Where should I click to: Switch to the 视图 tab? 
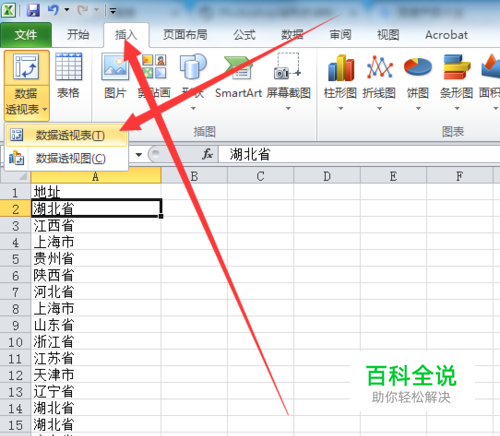pos(388,35)
